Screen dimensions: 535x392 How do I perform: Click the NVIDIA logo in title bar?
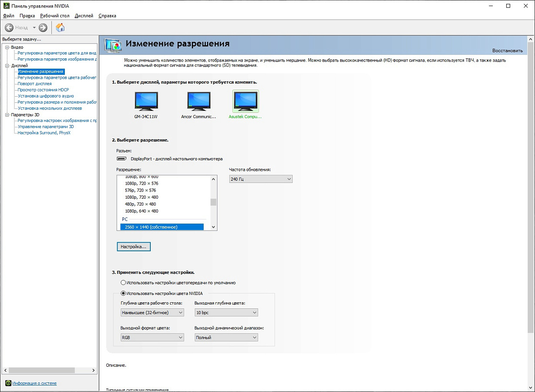[x=6, y=6]
